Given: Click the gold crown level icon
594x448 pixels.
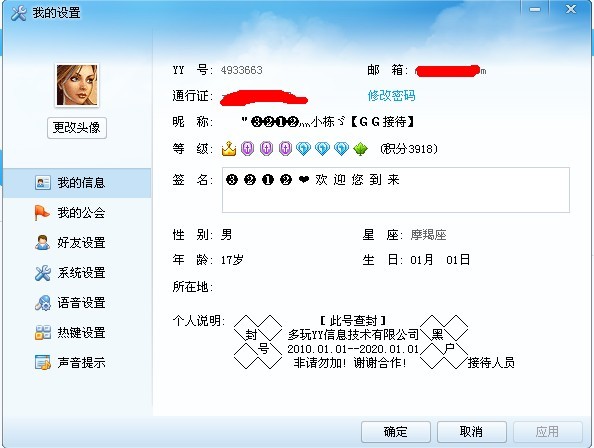Looking at the screenshot, I should coord(229,148).
